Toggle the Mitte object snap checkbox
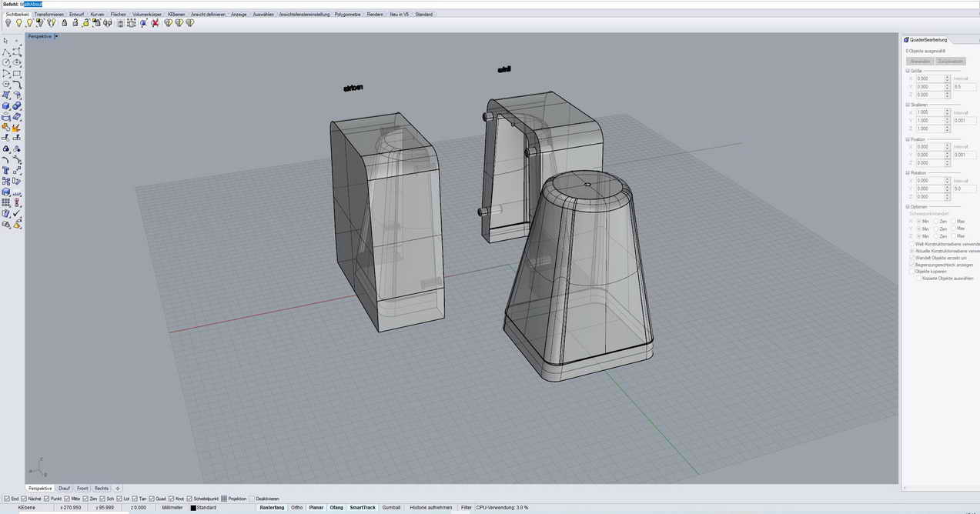980x514 pixels. [x=68, y=499]
